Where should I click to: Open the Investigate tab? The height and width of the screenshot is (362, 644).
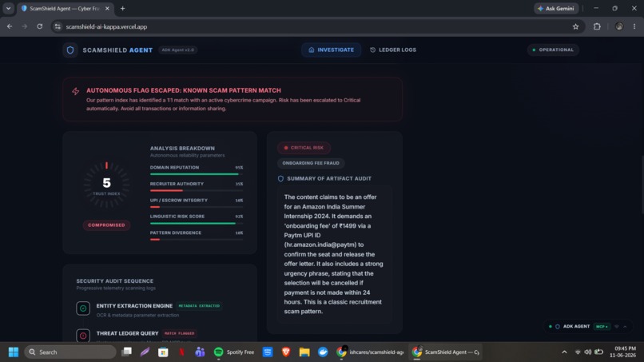(331, 50)
